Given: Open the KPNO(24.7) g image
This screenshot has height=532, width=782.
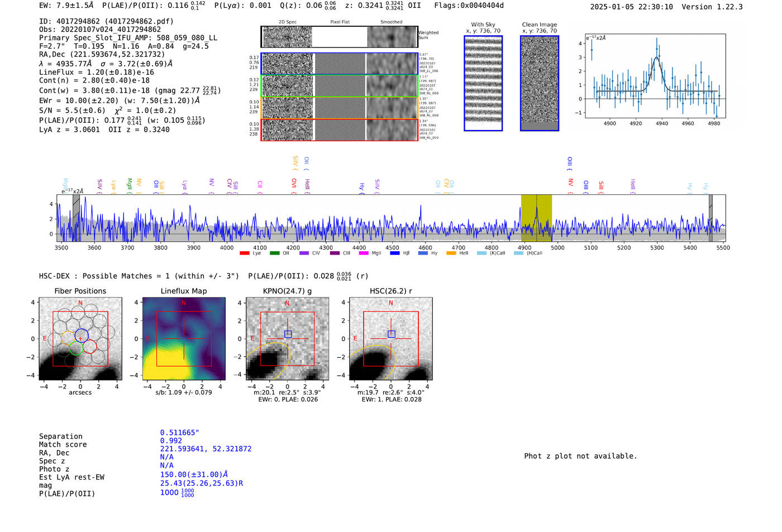Looking at the screenshot, I should tap(288, 339).
